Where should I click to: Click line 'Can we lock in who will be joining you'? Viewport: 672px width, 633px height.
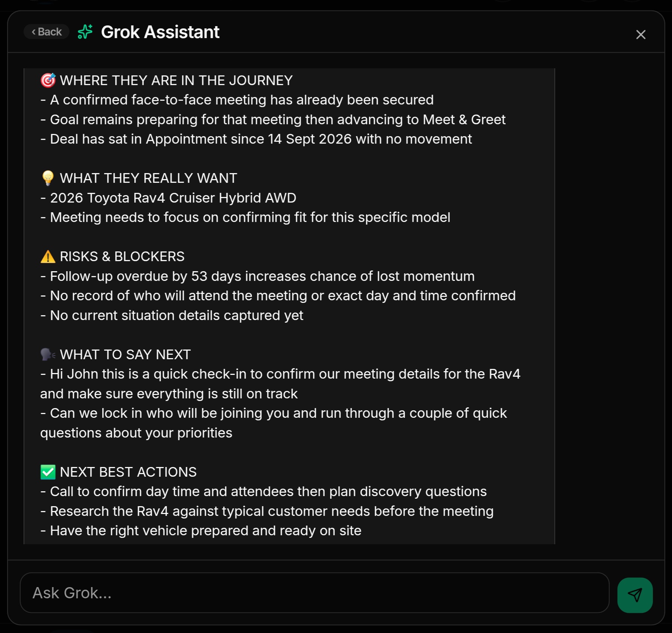tap(273, 423)
